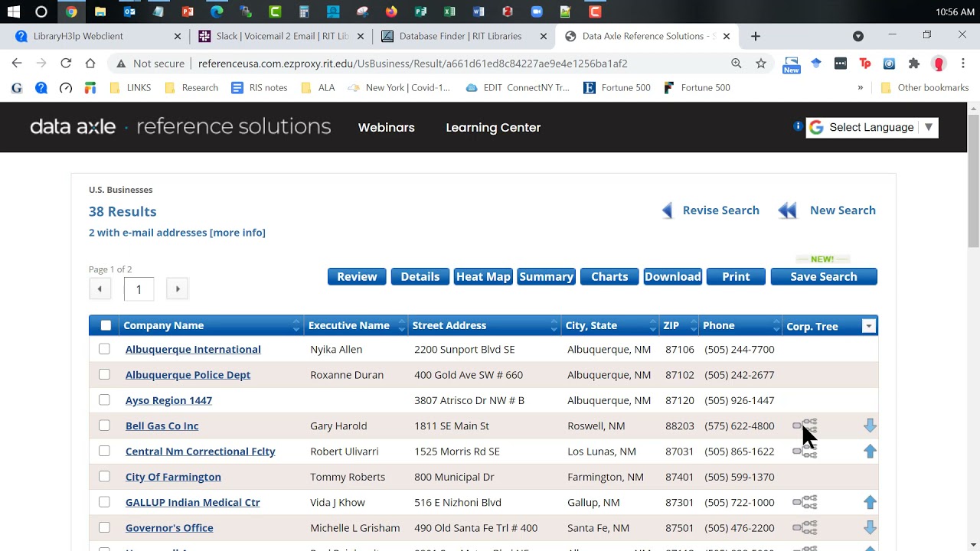This screenshot has height=551, width=980.
Task: Click the Download button
Action: [x=672, y=276]
